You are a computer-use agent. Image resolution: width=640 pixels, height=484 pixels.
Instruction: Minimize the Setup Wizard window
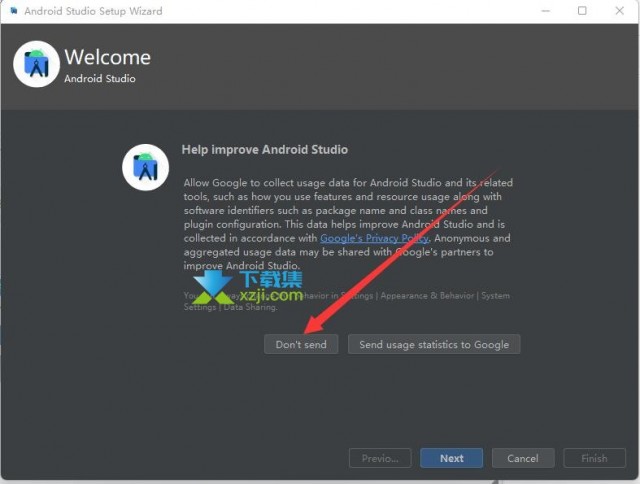click(546, 11)
